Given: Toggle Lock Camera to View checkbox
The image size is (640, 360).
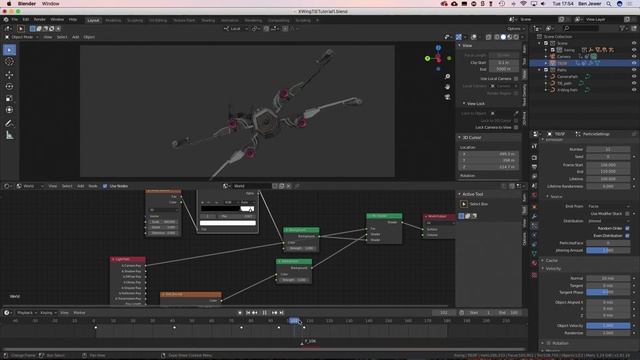Looking at the screenshot, I should (x=516, y=127).
